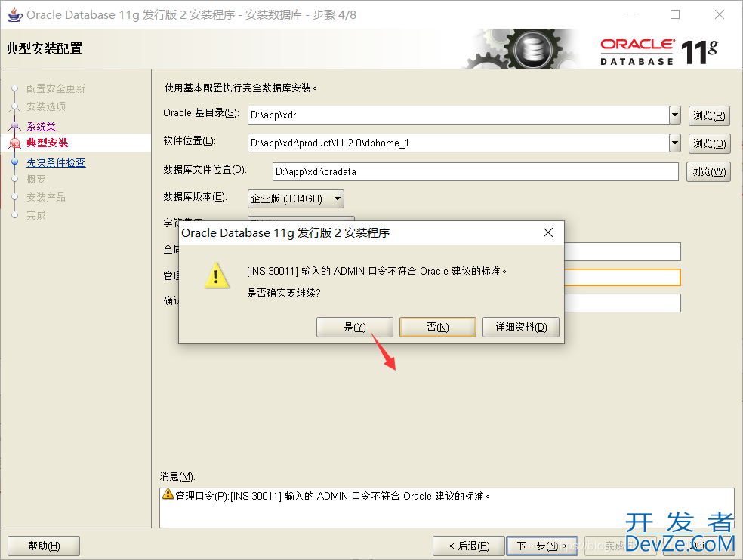743x560 pixels.
Task: Open the 先决条件检查 step link
Action: [x=56, y=162]
